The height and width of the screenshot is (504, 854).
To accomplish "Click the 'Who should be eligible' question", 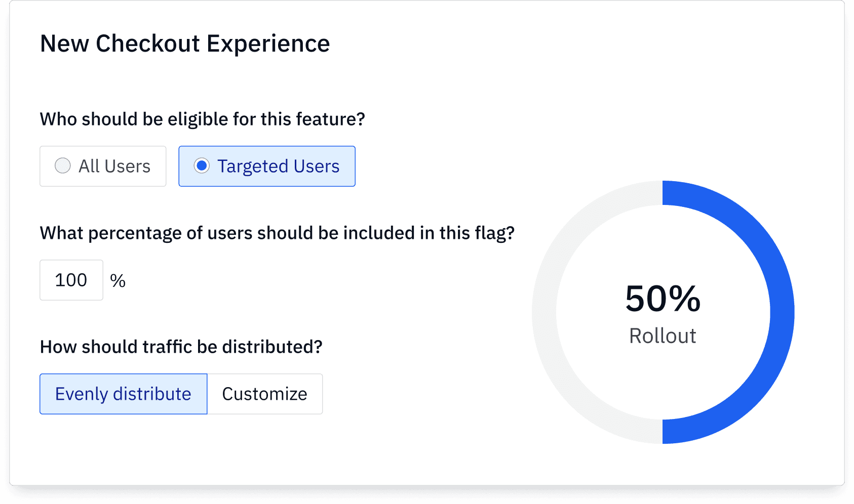I will tap(202, 119).
